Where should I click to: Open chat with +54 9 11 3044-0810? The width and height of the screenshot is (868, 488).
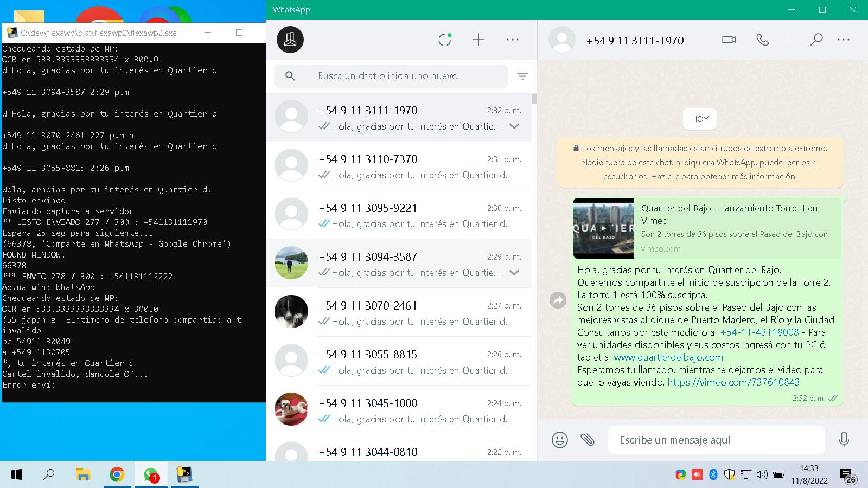pyautogui.click(x=399, y=449)
